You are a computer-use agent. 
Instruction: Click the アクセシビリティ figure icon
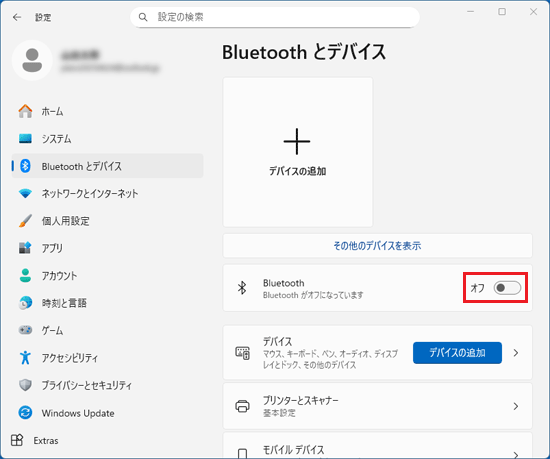click(25, 357)
